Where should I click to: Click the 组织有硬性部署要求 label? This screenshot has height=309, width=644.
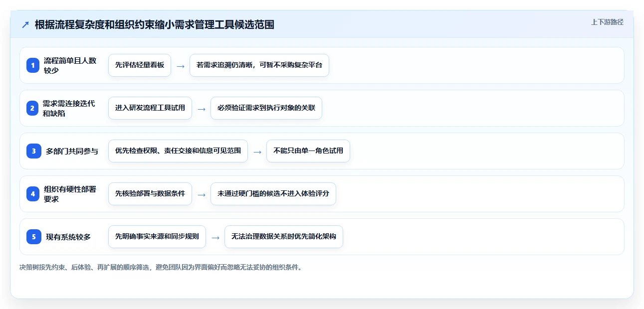(70, 194)
